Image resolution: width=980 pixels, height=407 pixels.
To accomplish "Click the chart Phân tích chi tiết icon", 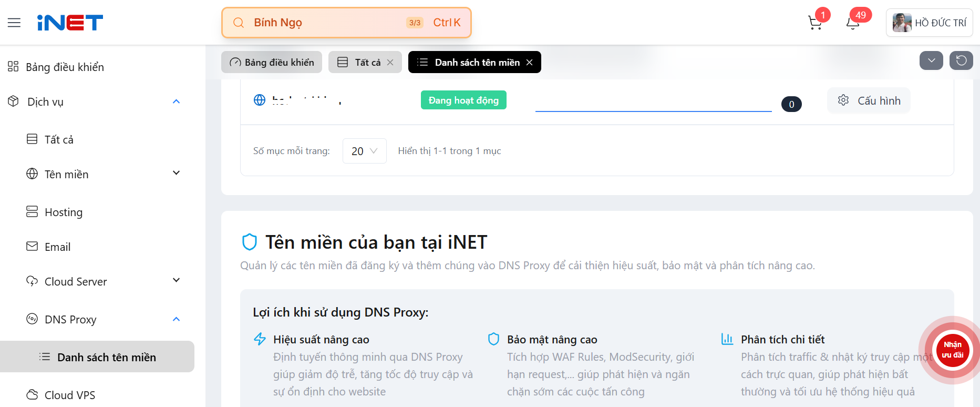I will (x=727, y=339).
